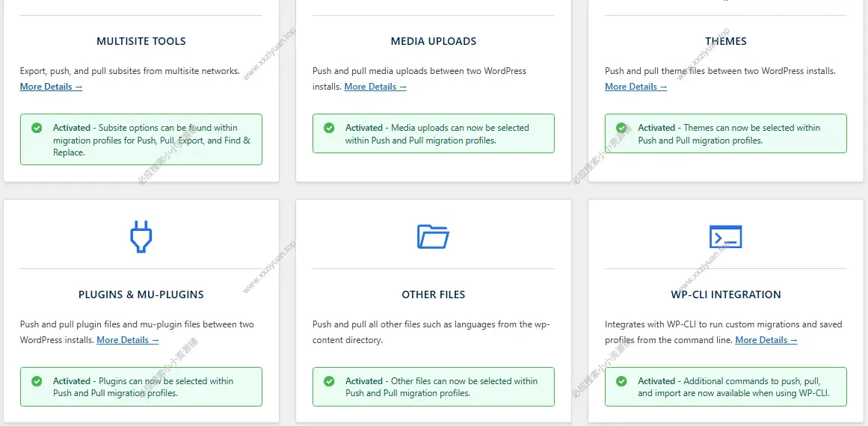Click green checkmark in Other Files activated notice
Screen dimensions: 868x426
point(329,381)
